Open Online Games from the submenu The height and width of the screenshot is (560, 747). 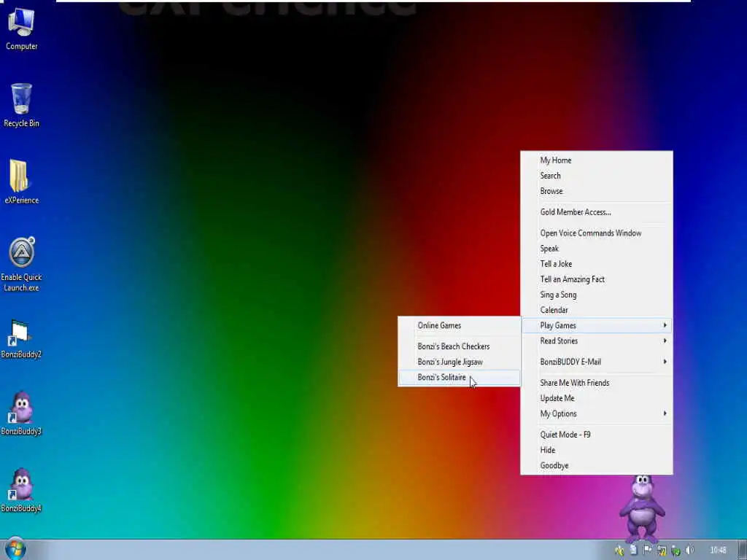tap(460, 326)
